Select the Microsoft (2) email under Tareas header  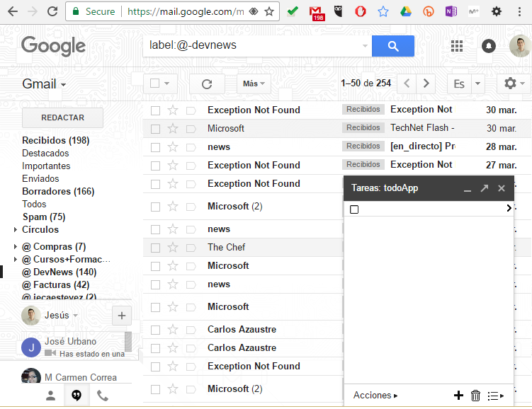155,207
